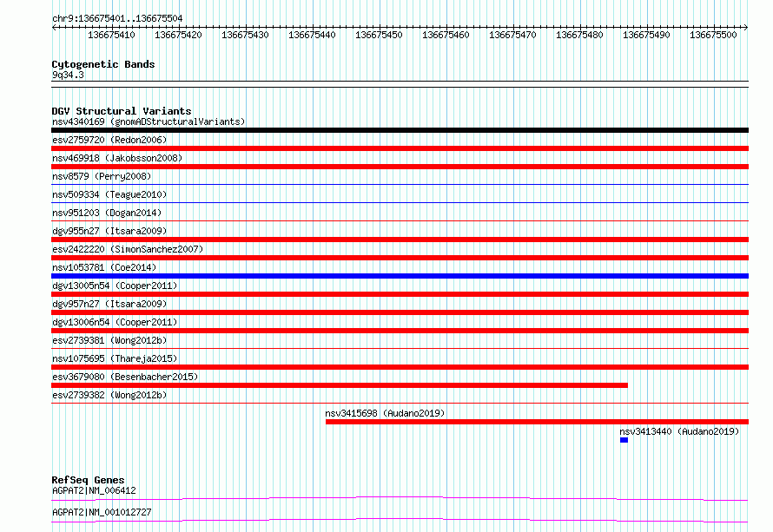Open variant dgv957n27 (Itsara2009) label
773x532 pixels.
point(109,304)
